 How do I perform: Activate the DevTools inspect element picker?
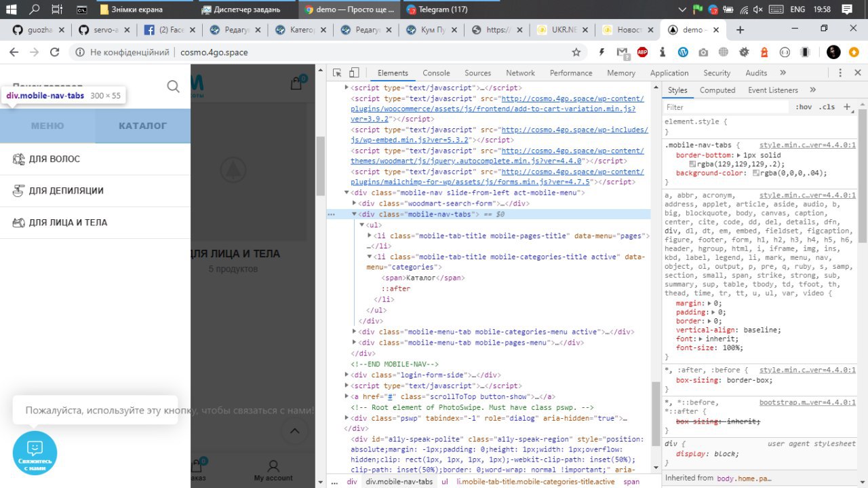[x=337, y=73]
